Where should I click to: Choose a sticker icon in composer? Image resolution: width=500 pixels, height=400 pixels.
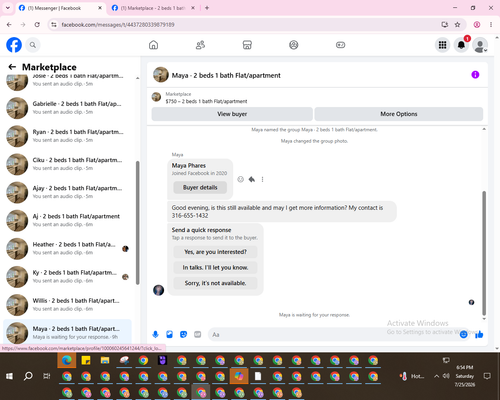183,334
